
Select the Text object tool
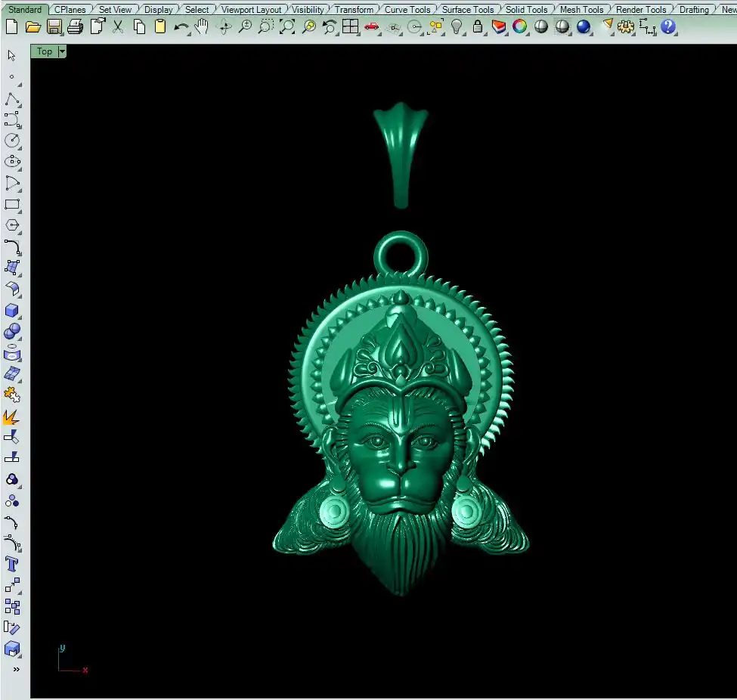12,564
